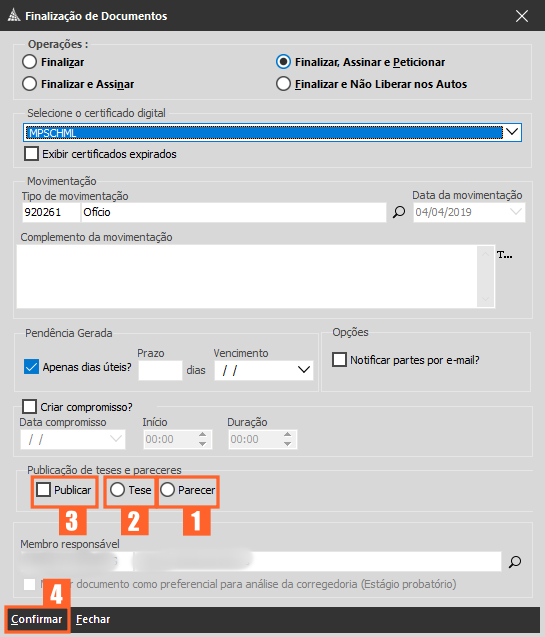Screen dimensions: 545x637
Task: Decrease the Duração time spinner
Action: coord(288,444)
